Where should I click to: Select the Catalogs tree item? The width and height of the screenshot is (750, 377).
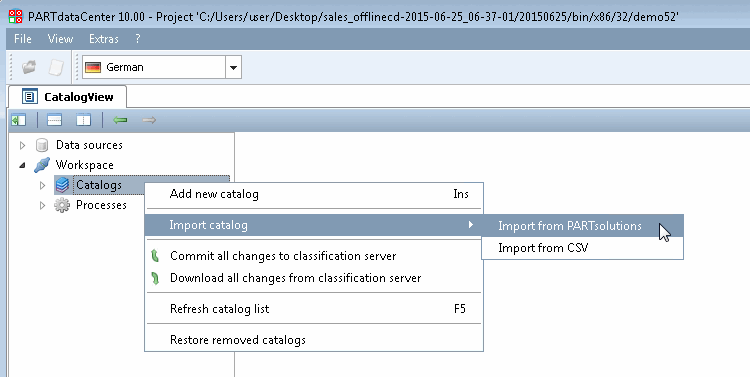pyautogui.click(x=99, y=185)
